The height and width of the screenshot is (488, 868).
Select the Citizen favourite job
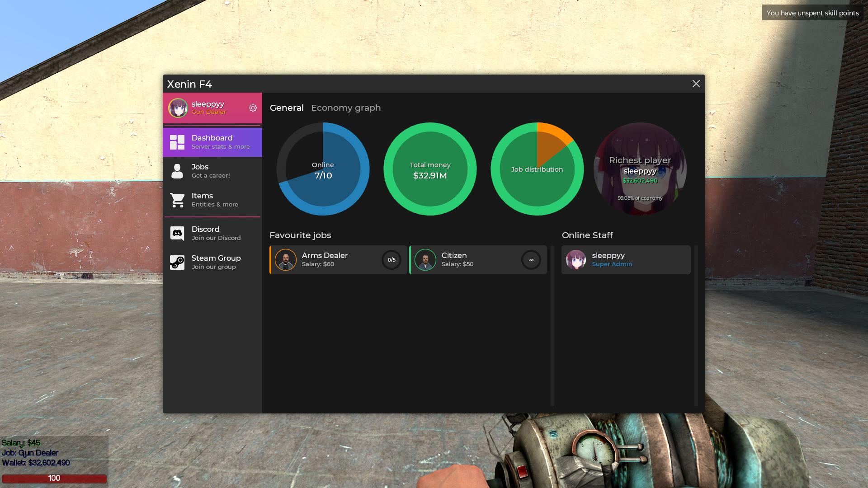[477, 259]
